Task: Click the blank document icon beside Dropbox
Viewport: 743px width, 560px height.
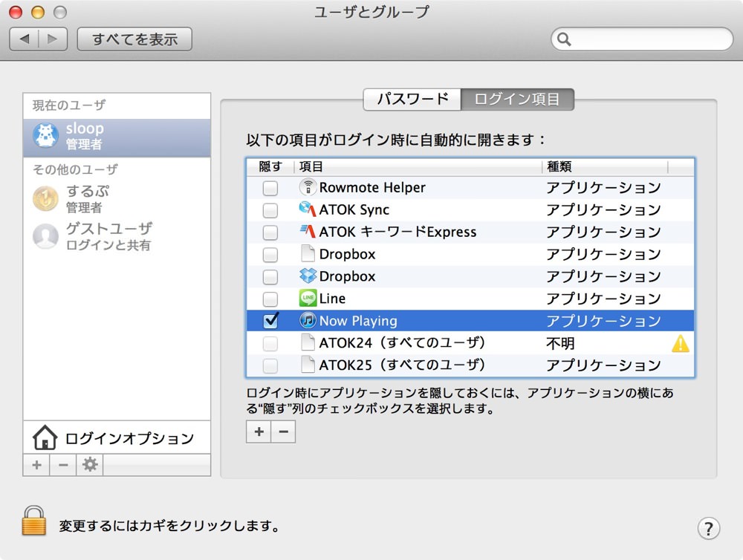Action: [308, 253]
